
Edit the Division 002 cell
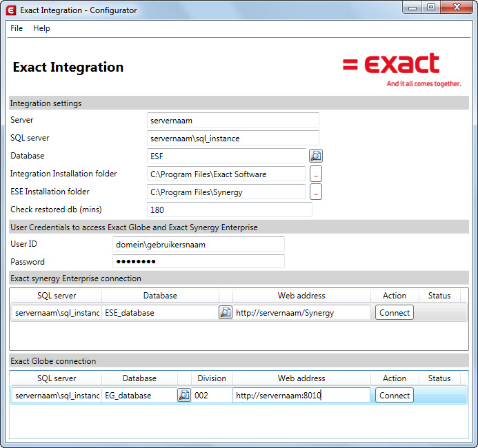point(212,396)
